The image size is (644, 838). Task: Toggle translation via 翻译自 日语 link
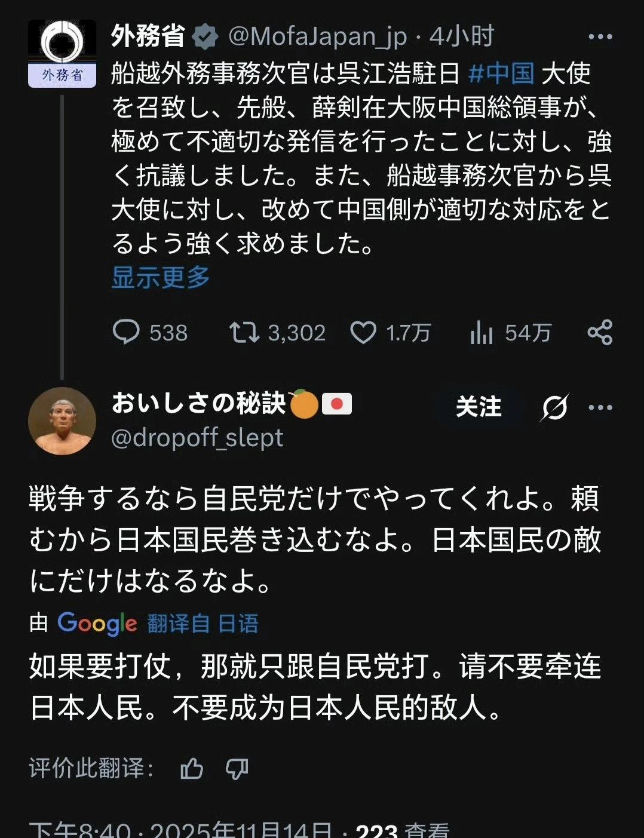coord(203,624)
